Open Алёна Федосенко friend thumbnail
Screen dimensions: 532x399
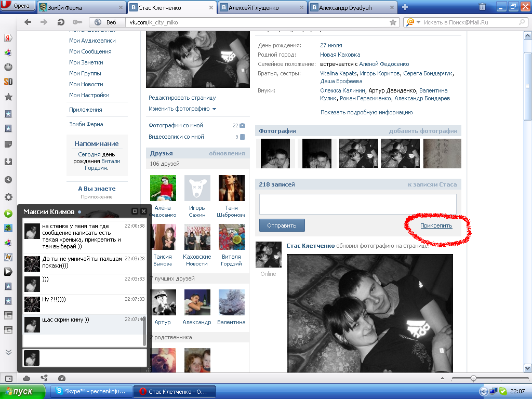pos(163,188)
